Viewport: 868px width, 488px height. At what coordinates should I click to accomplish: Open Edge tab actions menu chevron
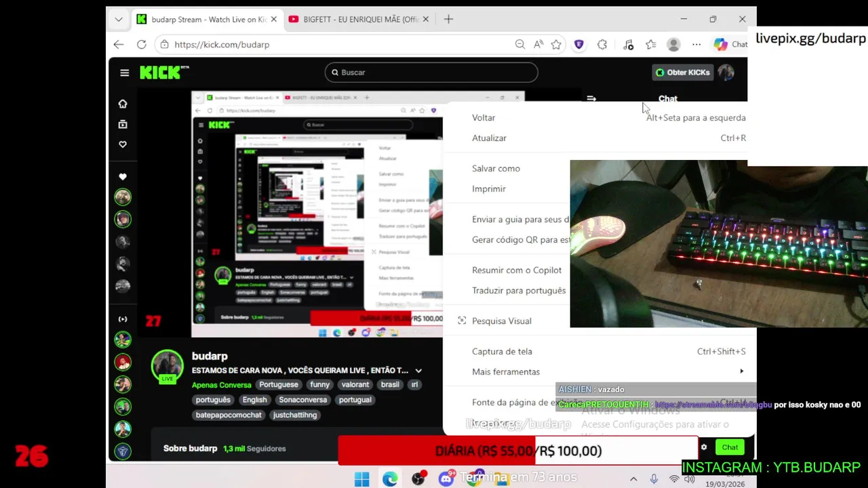coord(119,20)
